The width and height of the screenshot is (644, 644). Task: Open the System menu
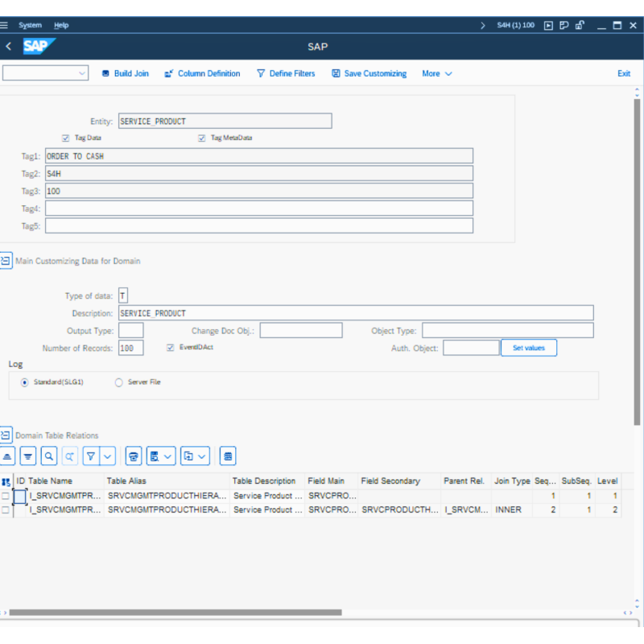(30, 25)
